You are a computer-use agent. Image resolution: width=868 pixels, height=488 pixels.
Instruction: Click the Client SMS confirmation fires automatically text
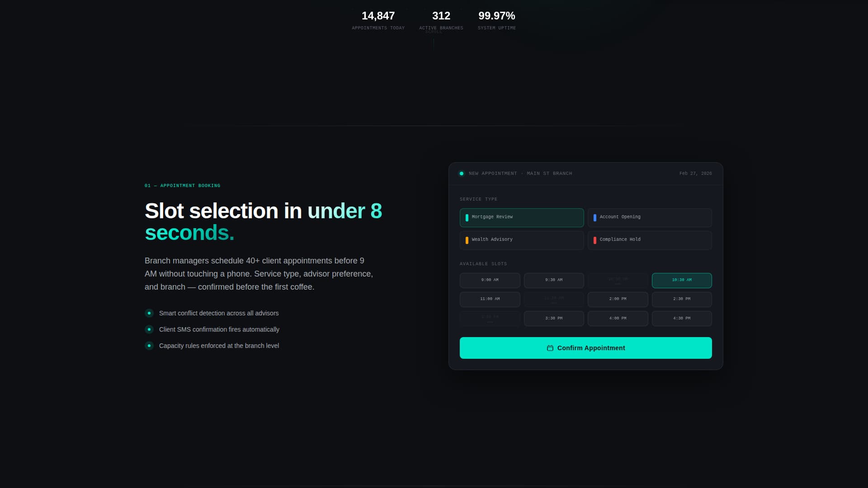tap(219, 329)
